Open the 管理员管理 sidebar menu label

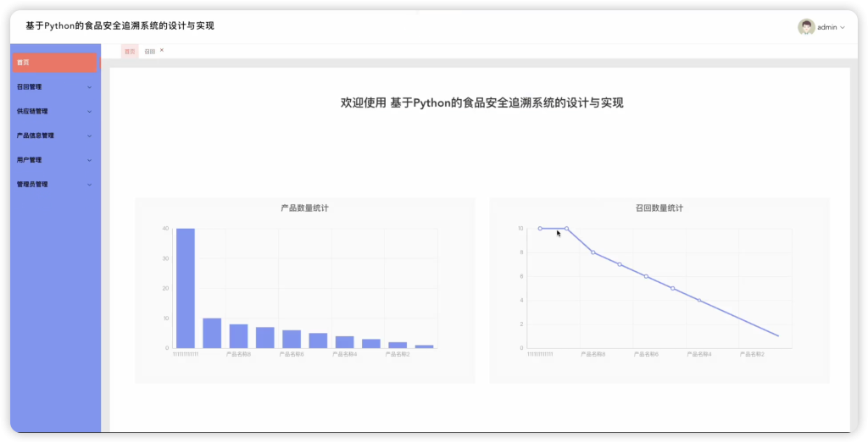pyautogui.click(x=32, y=184)
